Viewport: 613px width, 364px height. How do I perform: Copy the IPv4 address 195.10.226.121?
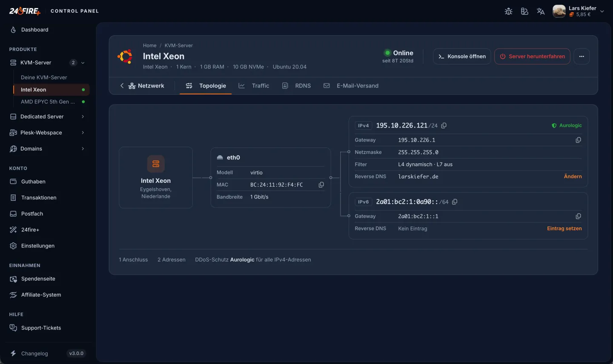click(x=444, y=125)
